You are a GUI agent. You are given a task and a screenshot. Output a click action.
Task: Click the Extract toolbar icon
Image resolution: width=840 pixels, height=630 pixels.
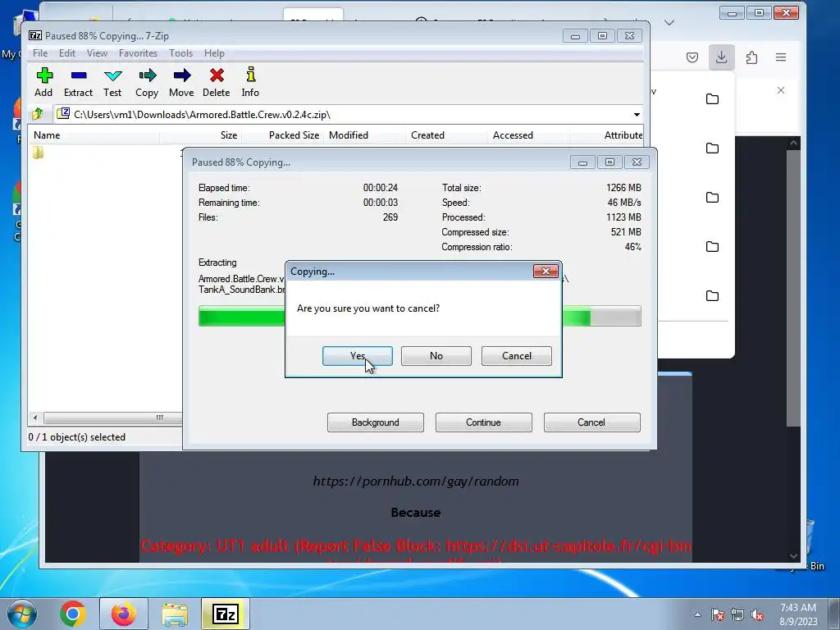pyautogui.click(x=78, y=82)
